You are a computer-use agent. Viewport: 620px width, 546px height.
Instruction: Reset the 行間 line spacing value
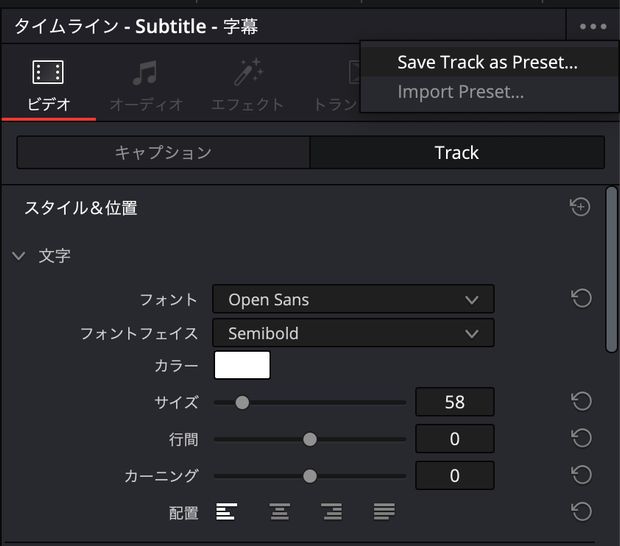582,438
